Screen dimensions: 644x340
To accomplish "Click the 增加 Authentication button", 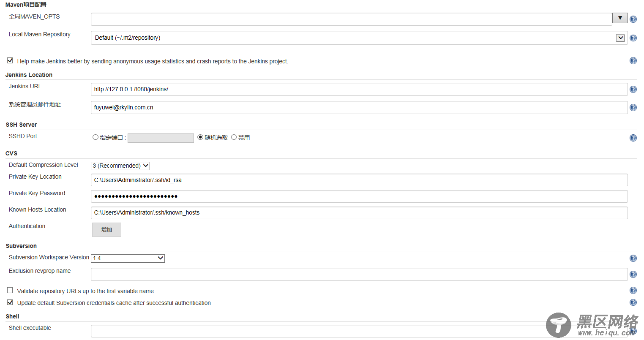I will [x=106, y=230].
